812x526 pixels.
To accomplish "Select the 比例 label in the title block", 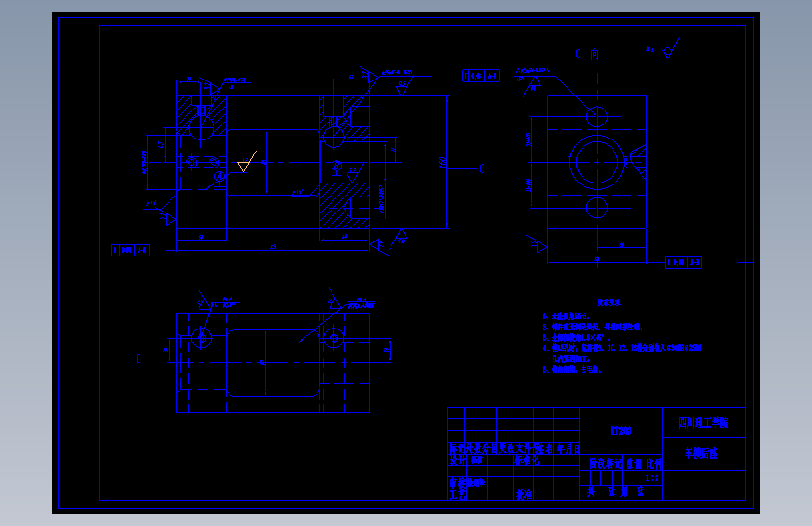I will [654, 463].
